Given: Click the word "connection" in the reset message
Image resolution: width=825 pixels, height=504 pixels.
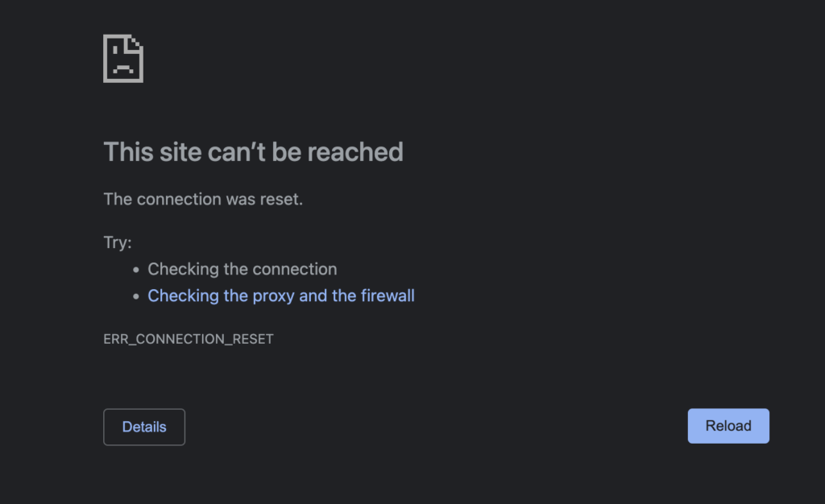Looking at the screenshot, I should pyautogui.click(x=179, y=199).
